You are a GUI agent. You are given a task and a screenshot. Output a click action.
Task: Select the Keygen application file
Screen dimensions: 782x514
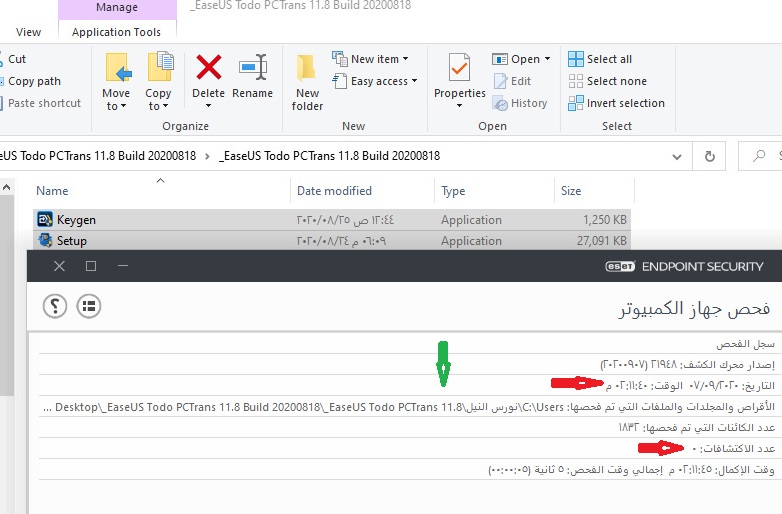point(77,220)
